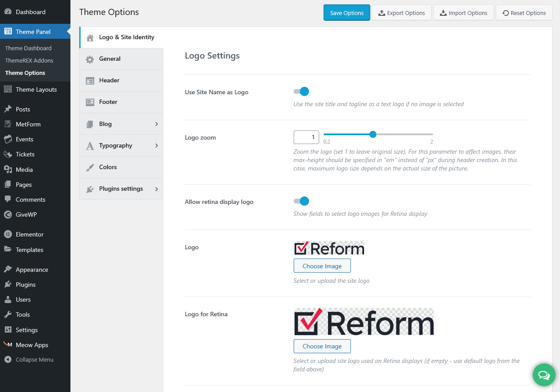Click the Comments bubble icon
Screen dimensions: 560x392
(x=8, y=200)
